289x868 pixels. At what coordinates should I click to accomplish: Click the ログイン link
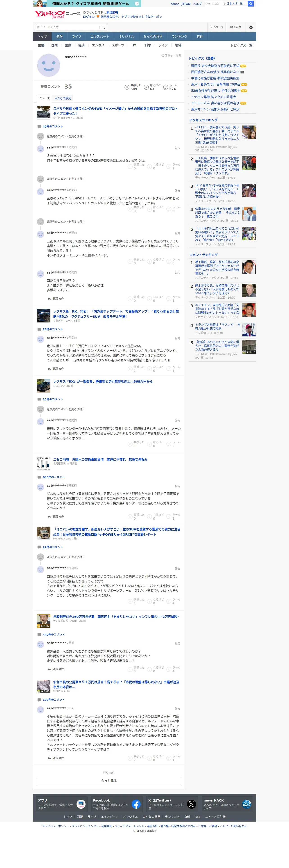tap(88, 17)
